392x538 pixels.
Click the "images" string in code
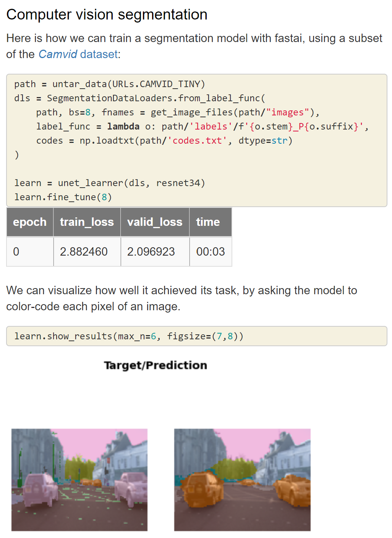coord(288,112)
